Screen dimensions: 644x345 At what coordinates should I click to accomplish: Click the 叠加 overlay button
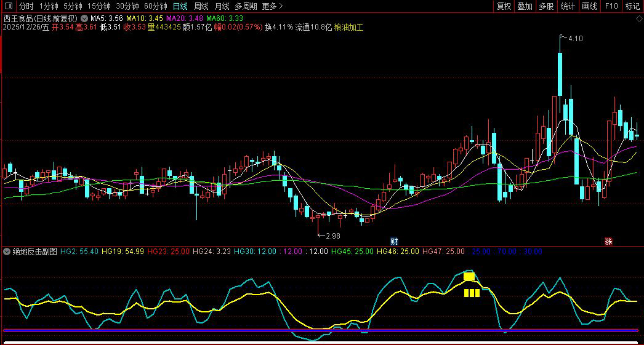pyautogui.click(x=525, y=6)
